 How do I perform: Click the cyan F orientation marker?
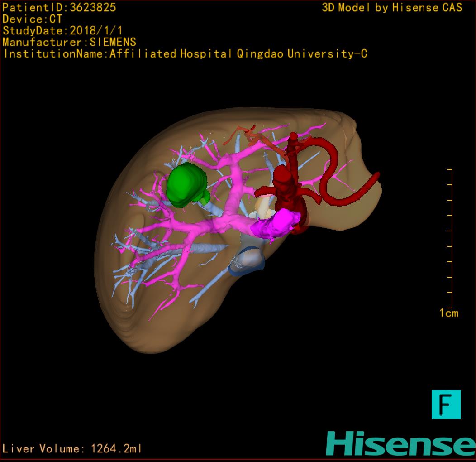point(446,404)
